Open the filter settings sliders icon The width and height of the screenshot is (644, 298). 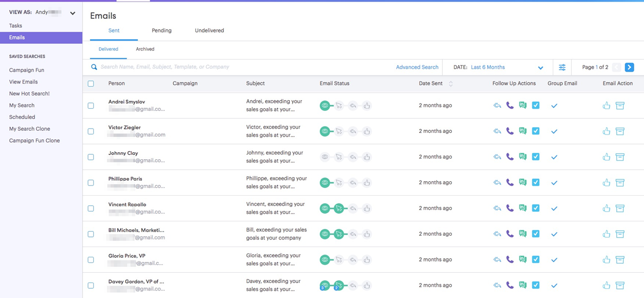(x=562, y=67)
